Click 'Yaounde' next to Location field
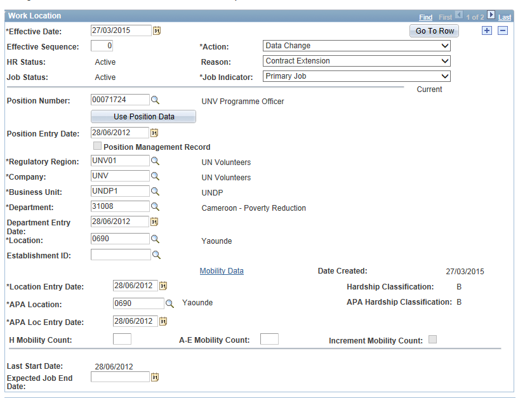 click(x=216, y=241)
